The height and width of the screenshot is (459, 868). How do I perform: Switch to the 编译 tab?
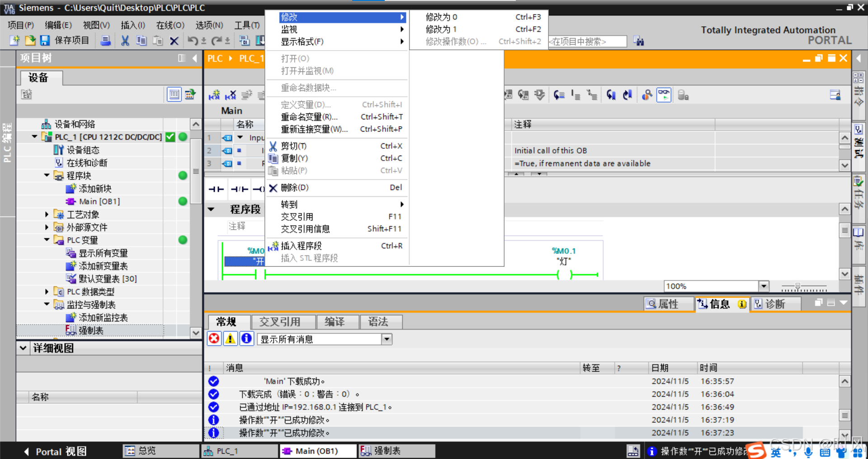338,322
